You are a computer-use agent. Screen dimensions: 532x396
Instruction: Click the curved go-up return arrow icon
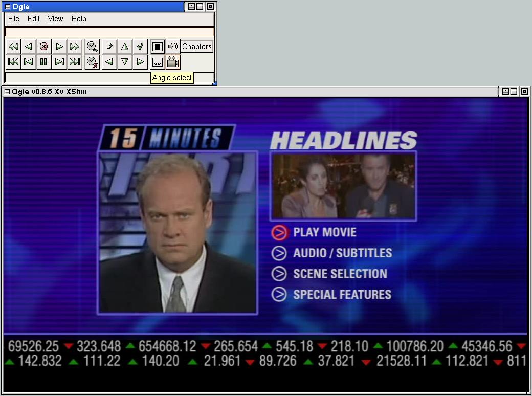(109, 47)
